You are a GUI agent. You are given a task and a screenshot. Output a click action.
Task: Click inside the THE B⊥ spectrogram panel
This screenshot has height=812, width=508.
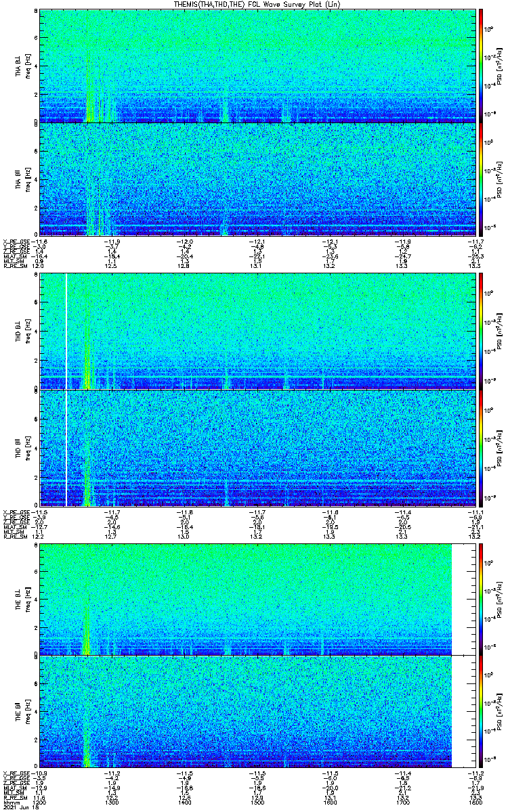[258, 599]
